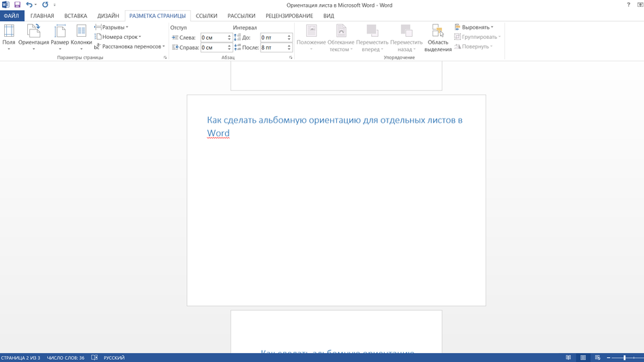Open the Поля margins menu
The height and width of the screenshot is (362, 644).
click(x=9, y=37)
